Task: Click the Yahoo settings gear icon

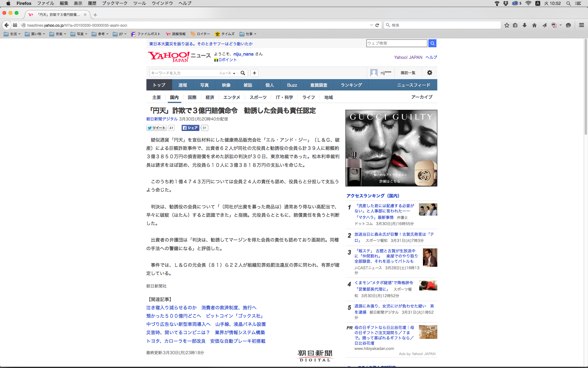Action: click(430, 73)
